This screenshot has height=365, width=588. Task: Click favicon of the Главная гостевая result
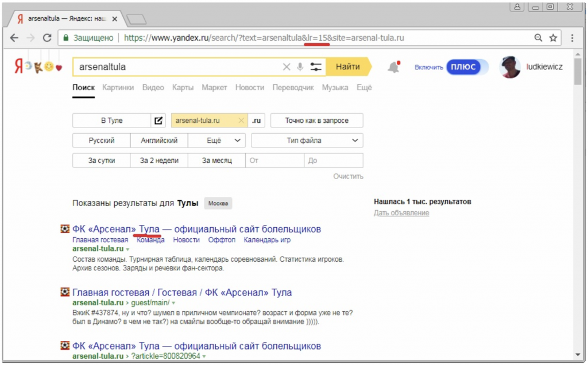pos(65,292)
